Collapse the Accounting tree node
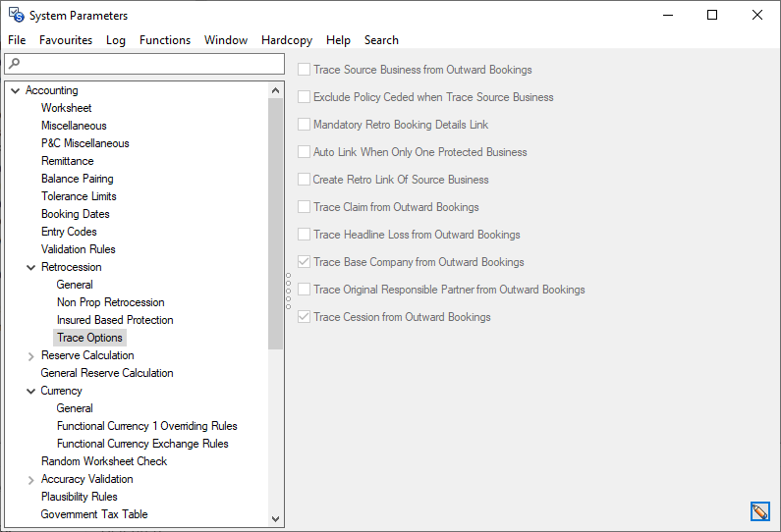Image resolution: width=781 pixels, height=532 pixels. tap(15, 90)
